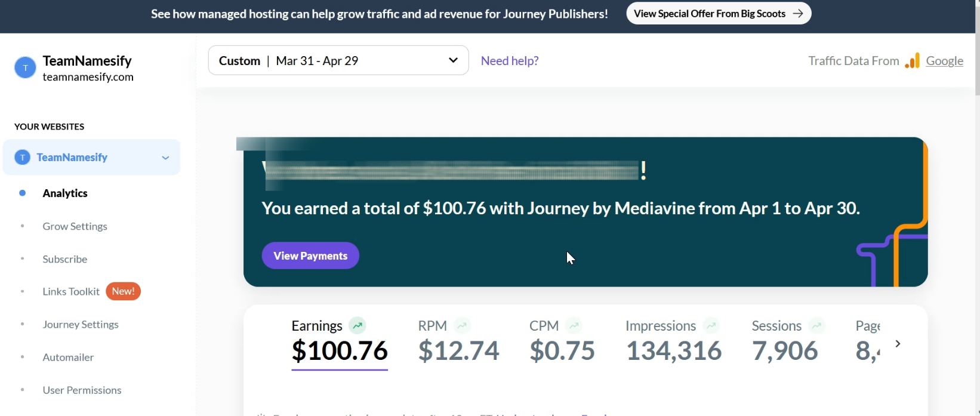Click the Impressions trend arrow icon
The height and width of the screenshot is (416, 980).
pyautogui.click(x=711, y=325)
